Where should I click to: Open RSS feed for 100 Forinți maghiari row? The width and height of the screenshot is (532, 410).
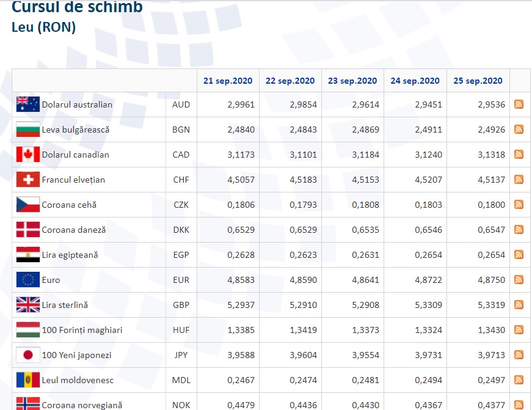tap(519, 330)
